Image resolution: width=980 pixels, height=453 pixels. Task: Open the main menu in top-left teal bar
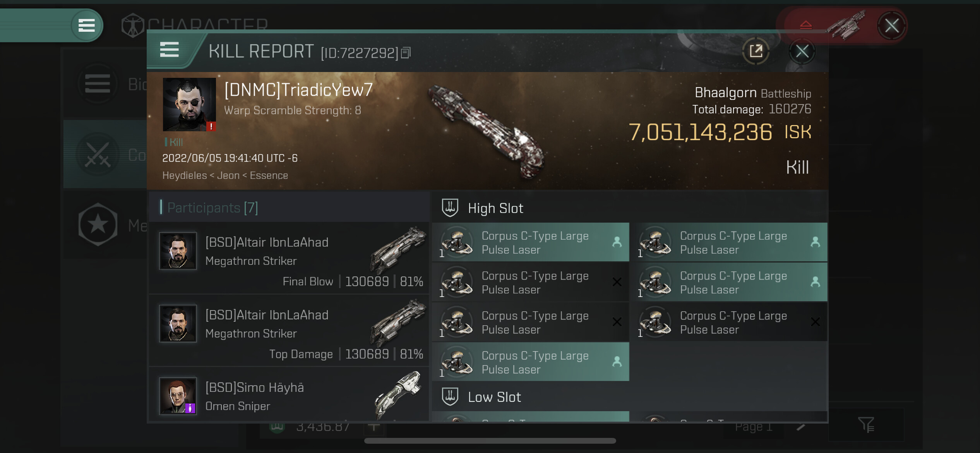(x=87, y=26)
